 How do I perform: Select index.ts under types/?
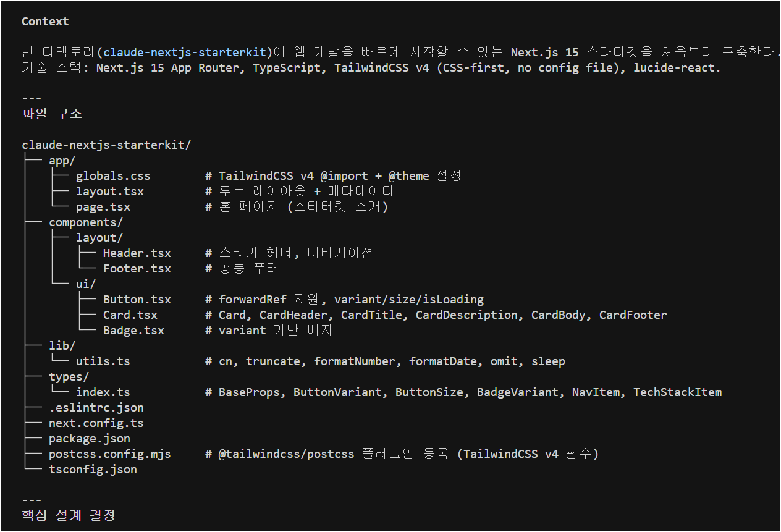coord(103,392)
